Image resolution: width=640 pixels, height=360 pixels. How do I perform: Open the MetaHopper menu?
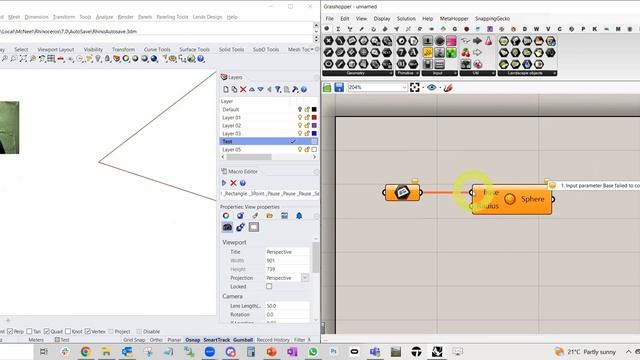454,18
